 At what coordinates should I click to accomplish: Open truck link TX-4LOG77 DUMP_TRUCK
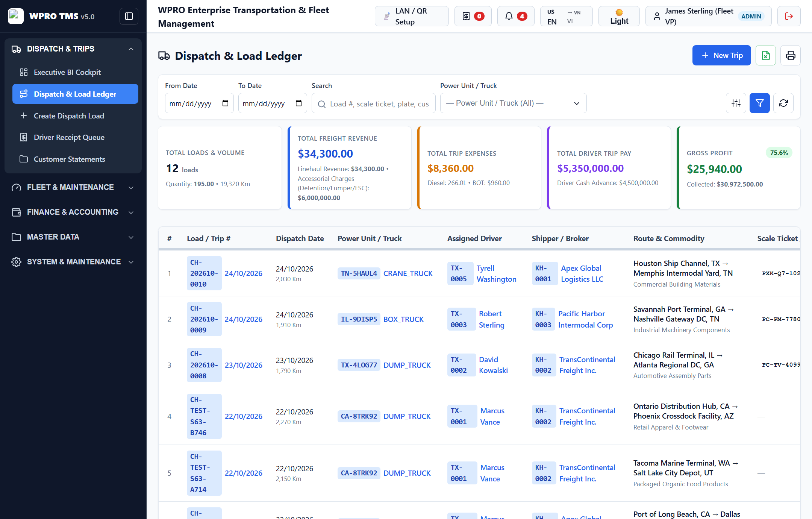[384, 365]
